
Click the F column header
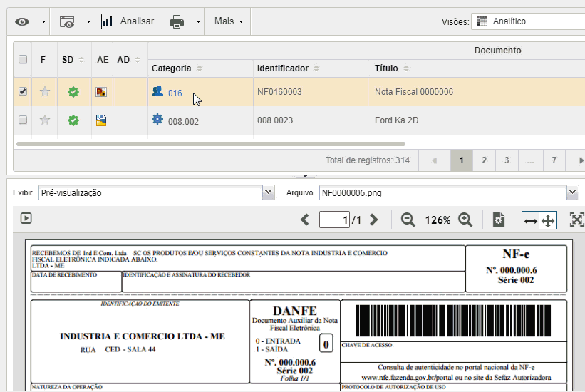(x=43, y=60)
